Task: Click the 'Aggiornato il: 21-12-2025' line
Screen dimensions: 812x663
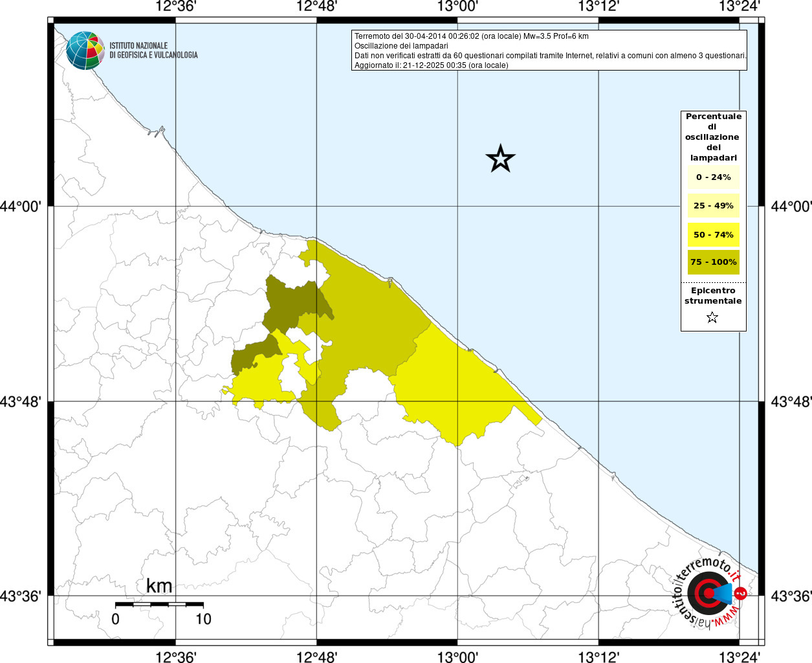Action: tap(432, 65)
